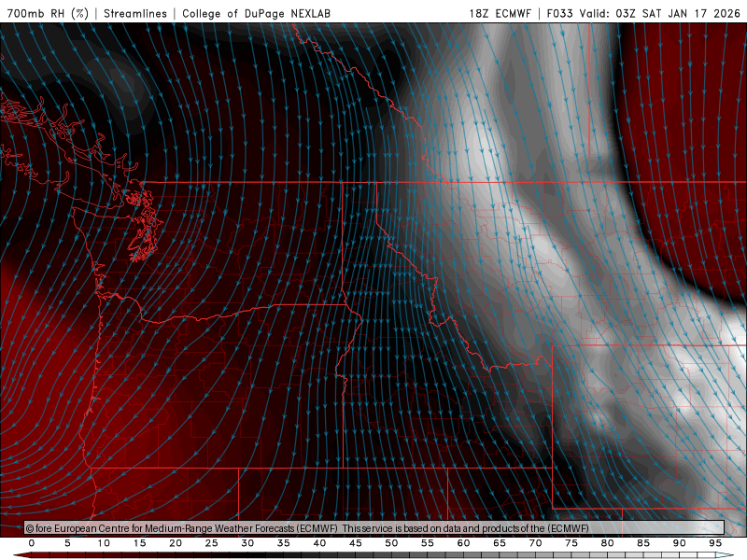Select the "95" colorbar scale label
The height and width of the screenshot is (560, 747).
click(715, 543)
